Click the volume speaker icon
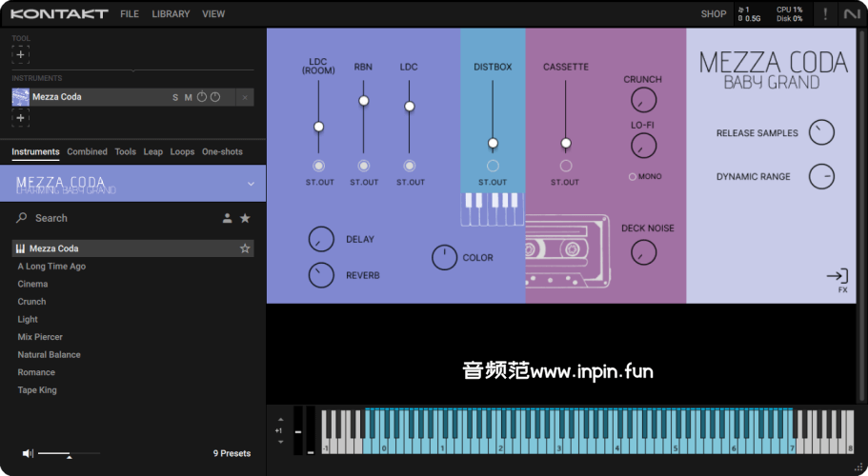Viewport: 868px width, 476px height. point(28,454)
